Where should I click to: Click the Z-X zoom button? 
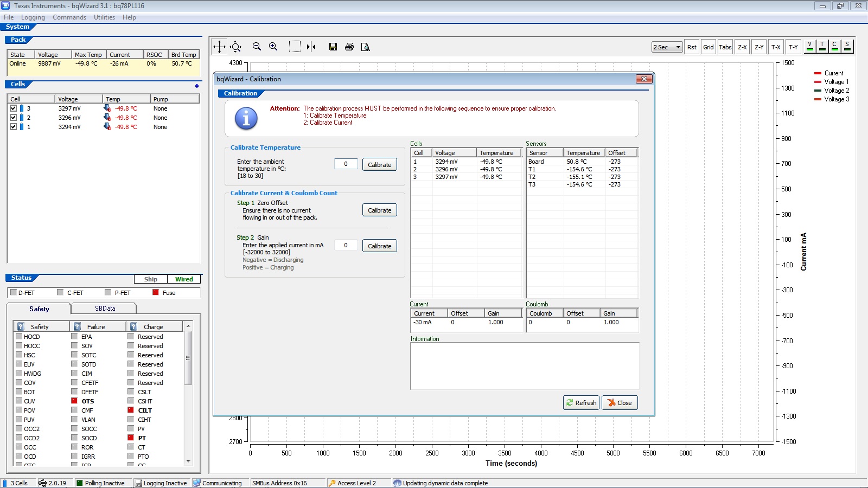(x=742, y=47)
